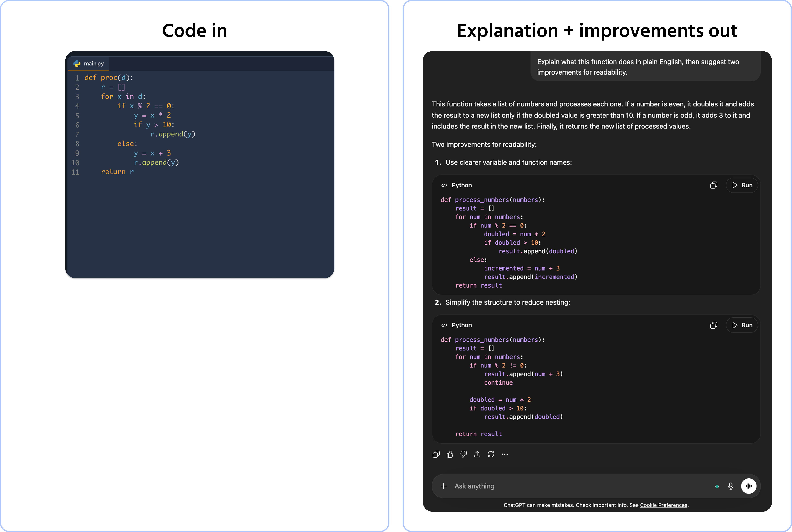Copy the first Python code block
This screenshot has height=532, width=792.
coord(714,185)
